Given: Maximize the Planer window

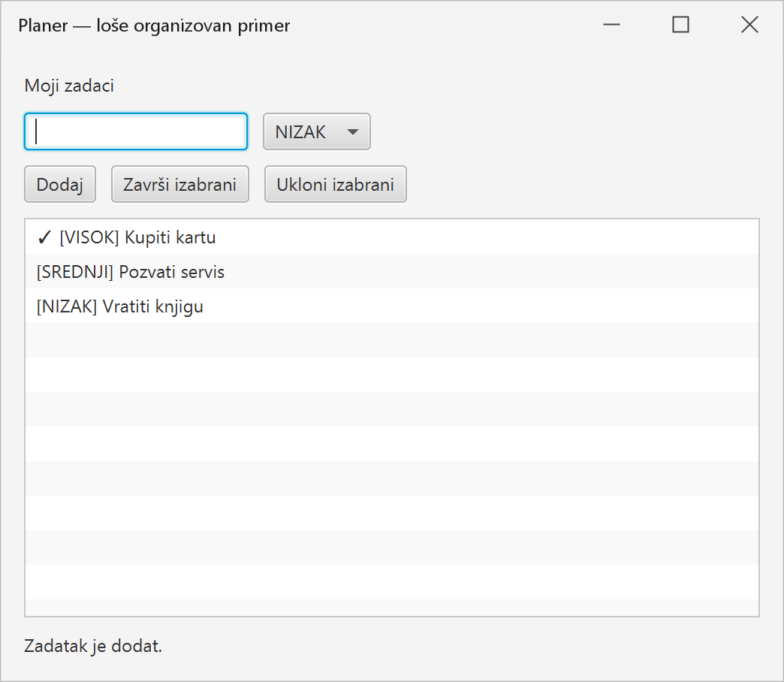Looking at the screenshot, I should tap(680, 25).
